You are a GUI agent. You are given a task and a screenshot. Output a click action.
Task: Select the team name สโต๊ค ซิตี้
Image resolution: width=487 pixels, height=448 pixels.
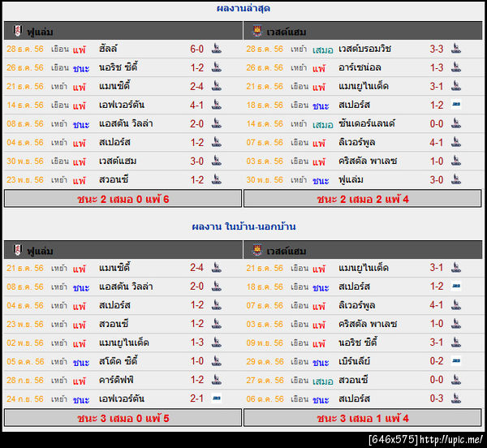(x=118, y=361)
